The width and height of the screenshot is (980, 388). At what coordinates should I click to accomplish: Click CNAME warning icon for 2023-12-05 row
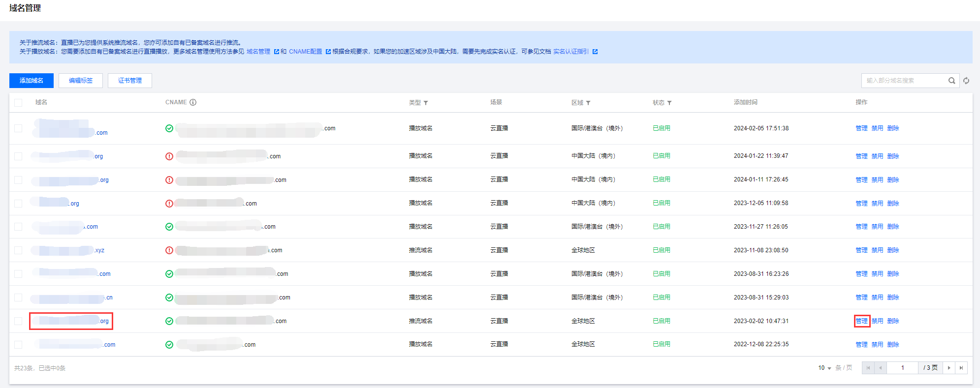click(169, 204)
